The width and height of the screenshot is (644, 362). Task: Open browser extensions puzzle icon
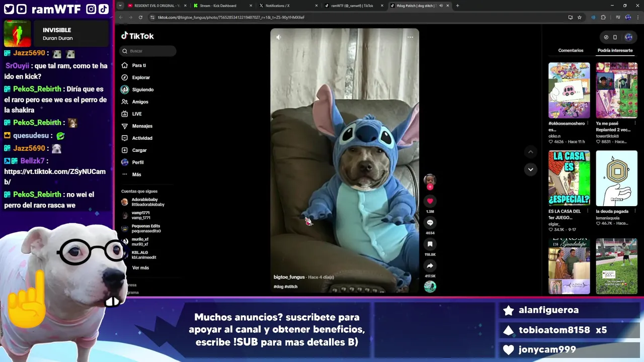603,17
